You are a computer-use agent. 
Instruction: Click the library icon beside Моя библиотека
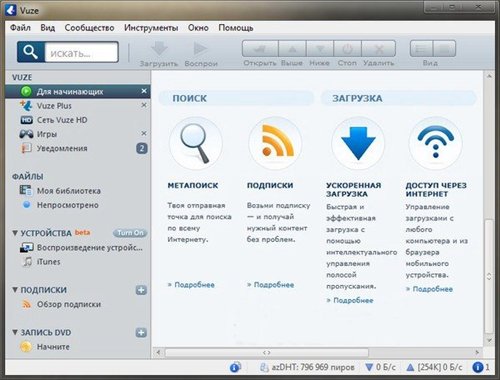coord(26,191)
